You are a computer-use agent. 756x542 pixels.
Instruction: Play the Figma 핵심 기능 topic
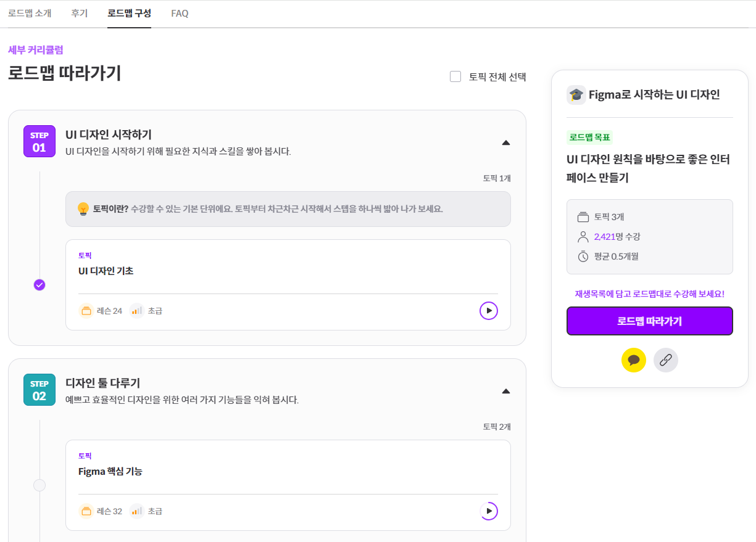[489, 511]
